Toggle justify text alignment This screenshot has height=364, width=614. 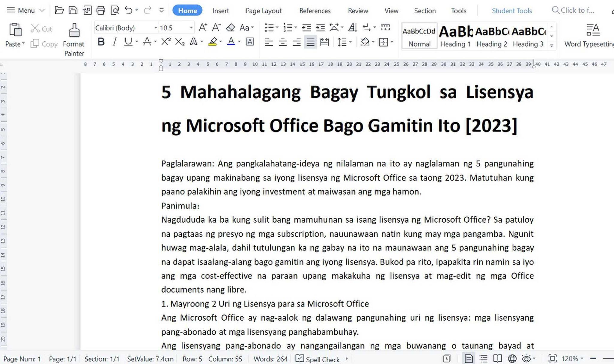pos(310,42)
